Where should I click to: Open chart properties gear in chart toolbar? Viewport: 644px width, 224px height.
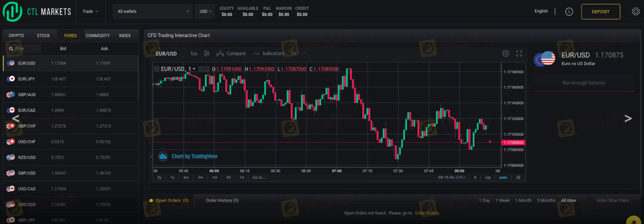click(x=506, y=54)
